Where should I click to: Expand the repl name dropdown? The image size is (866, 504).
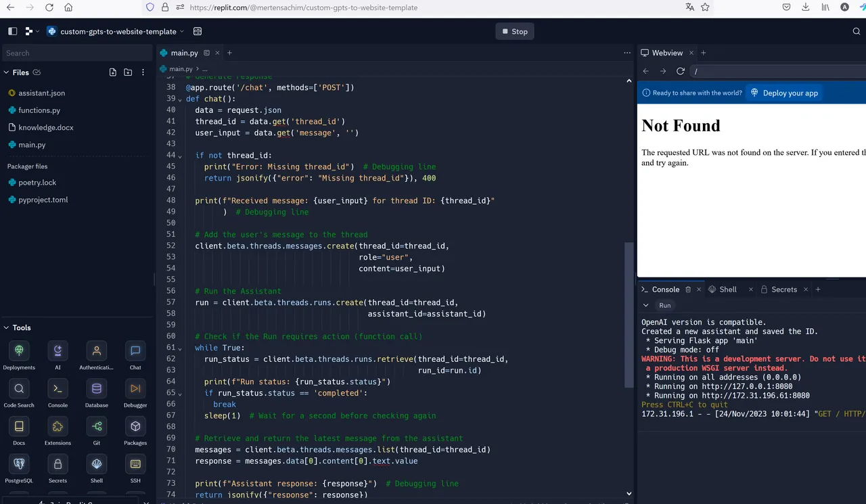coord(182,31)
